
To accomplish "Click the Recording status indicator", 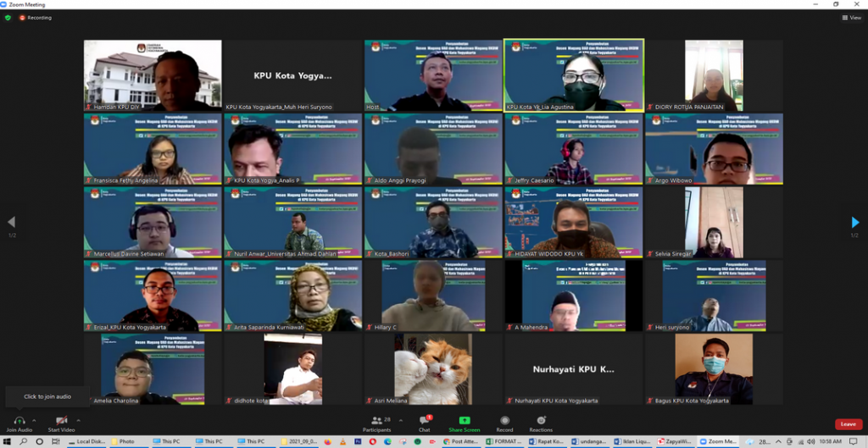I will (x=36, y=17).
